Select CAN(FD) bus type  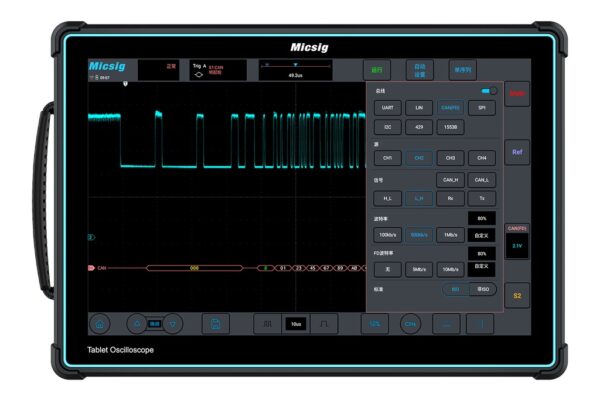450,108
